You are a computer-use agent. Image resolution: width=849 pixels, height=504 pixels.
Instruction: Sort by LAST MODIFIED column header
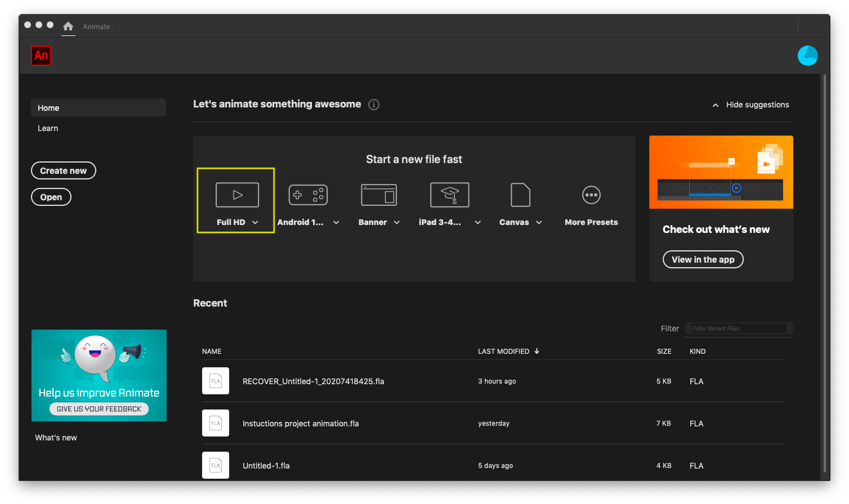[x=503, y=352]
